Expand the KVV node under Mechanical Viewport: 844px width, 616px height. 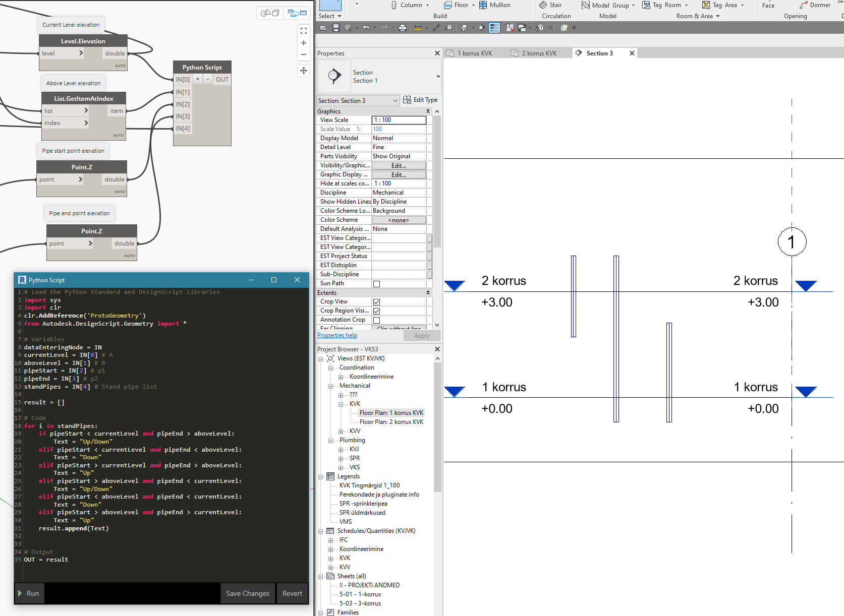(341, 432)
